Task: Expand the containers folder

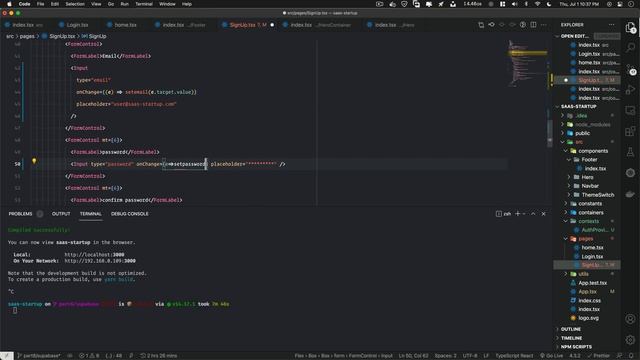Action: click(591, 212)
